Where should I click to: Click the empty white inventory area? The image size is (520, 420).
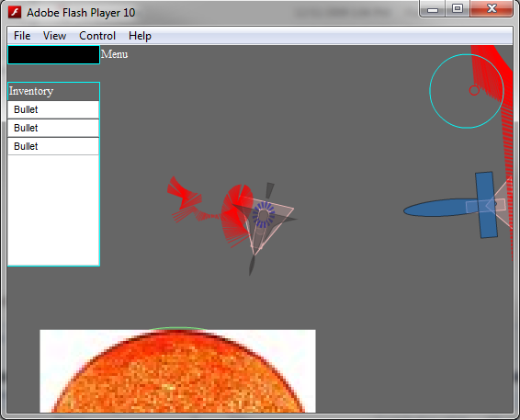click(53, 210)
